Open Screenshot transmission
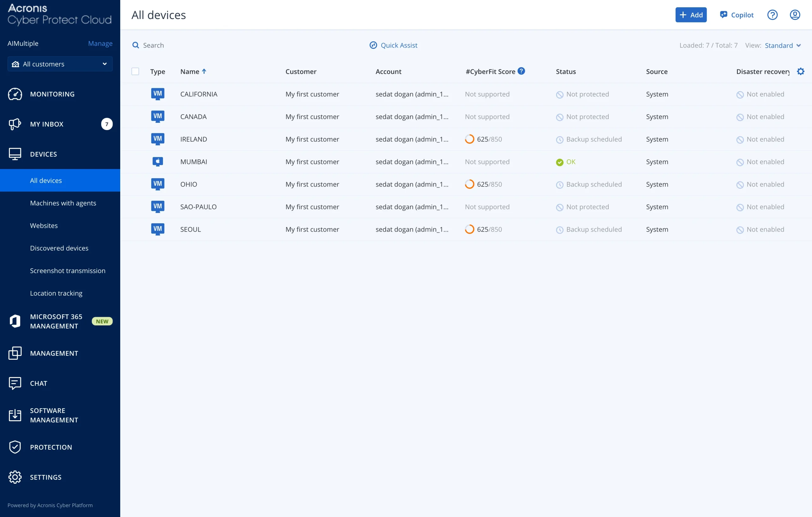 68,271
